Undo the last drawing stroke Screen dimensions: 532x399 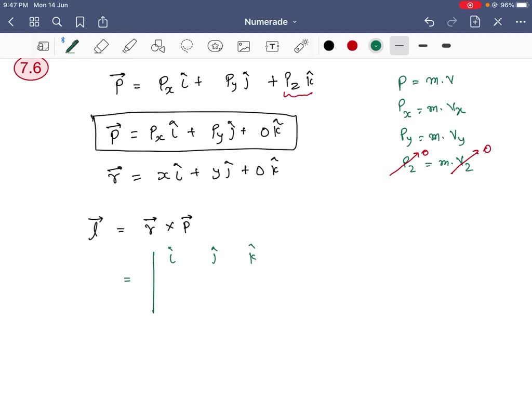point(429,22)
